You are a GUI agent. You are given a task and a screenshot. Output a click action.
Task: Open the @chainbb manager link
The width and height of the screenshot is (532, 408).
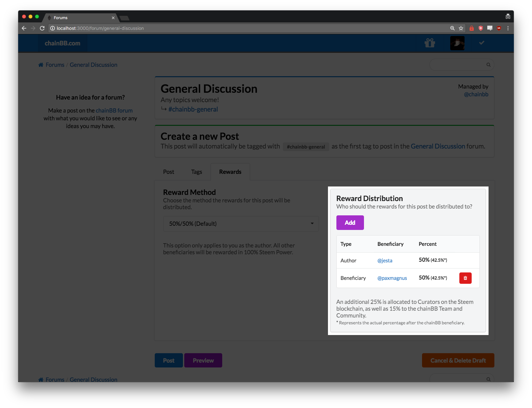[x=476, y=94]
